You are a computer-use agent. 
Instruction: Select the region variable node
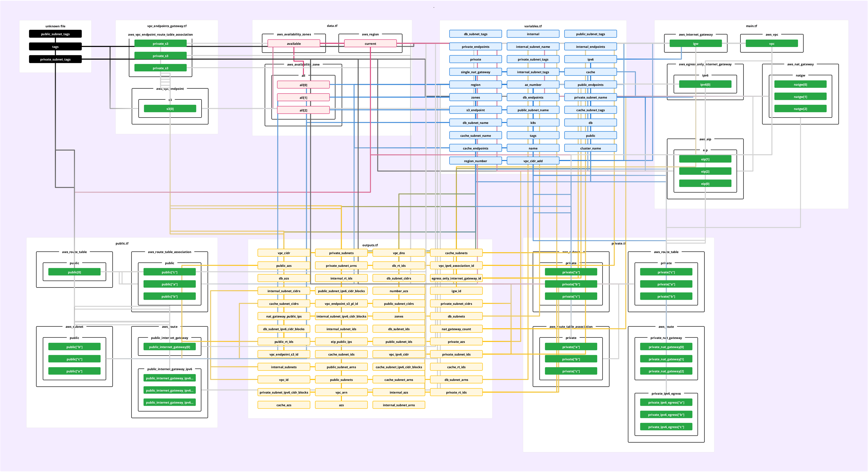[x=475, y=85]
